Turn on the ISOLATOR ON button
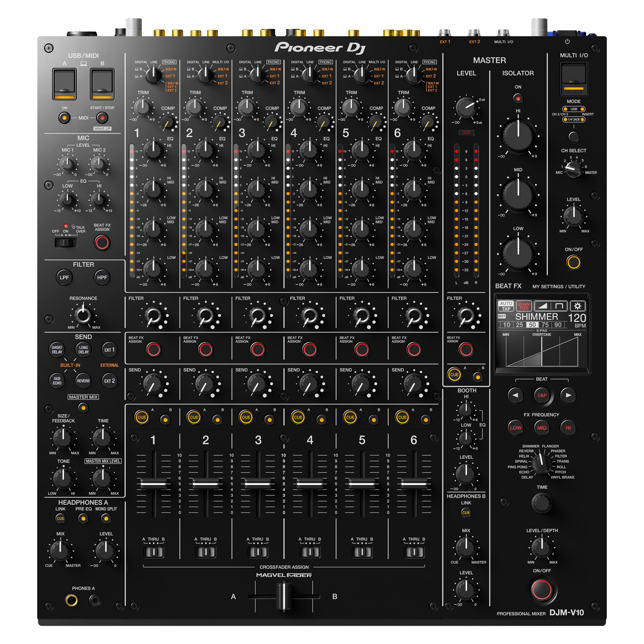The width and height of the screenshot is (644, 644). point(518,98)
